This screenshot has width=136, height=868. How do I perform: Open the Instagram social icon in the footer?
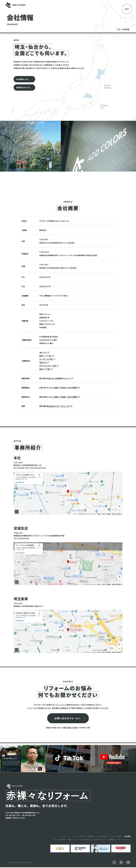coord(128,862)
